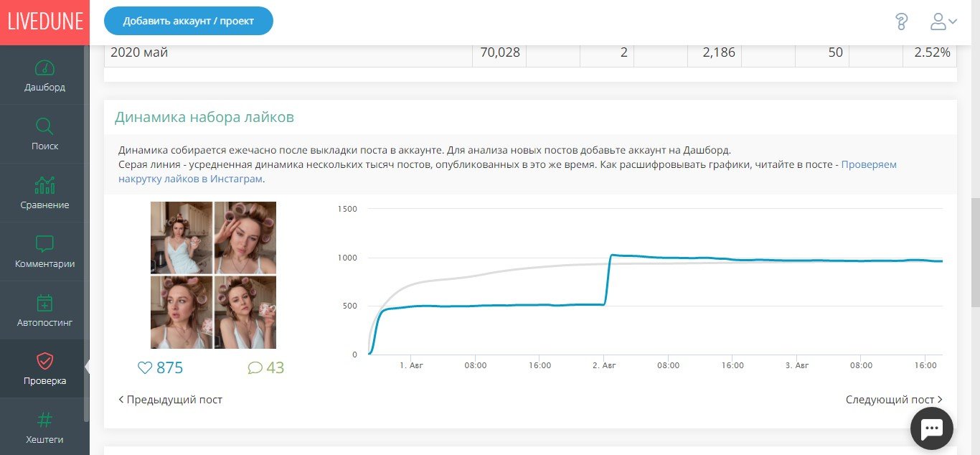This screenshot has width=980, height=455.
Task: Open the live chat bubble button
Action: [931, 429]
